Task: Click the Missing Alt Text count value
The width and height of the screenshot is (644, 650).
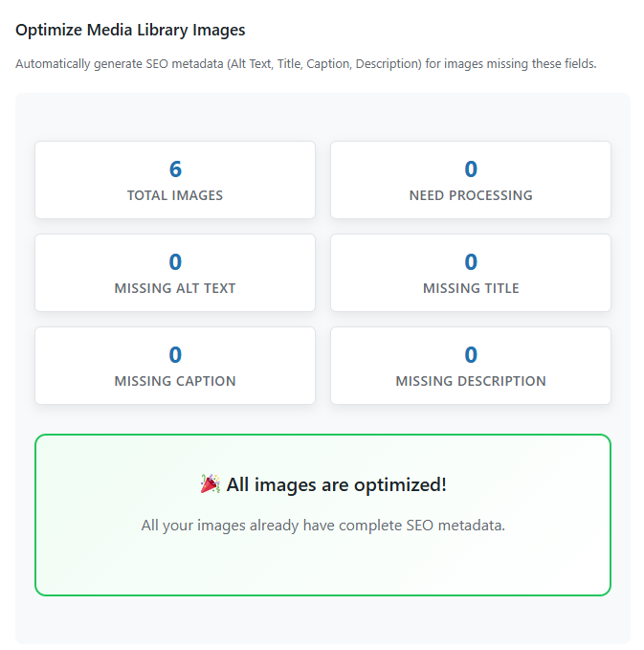Action: [x=175, y=262]
